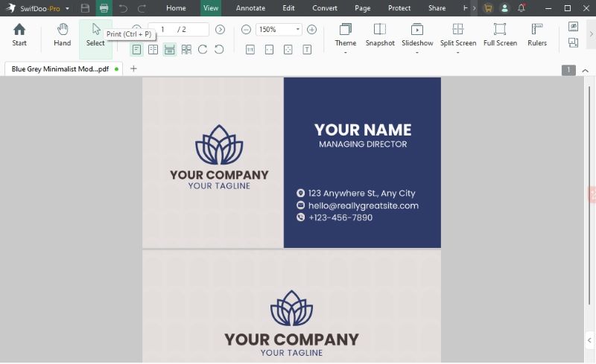The height and width of the screenshot is (364, 596).
Task: Open the Protect tab
Action: (399, 8)
